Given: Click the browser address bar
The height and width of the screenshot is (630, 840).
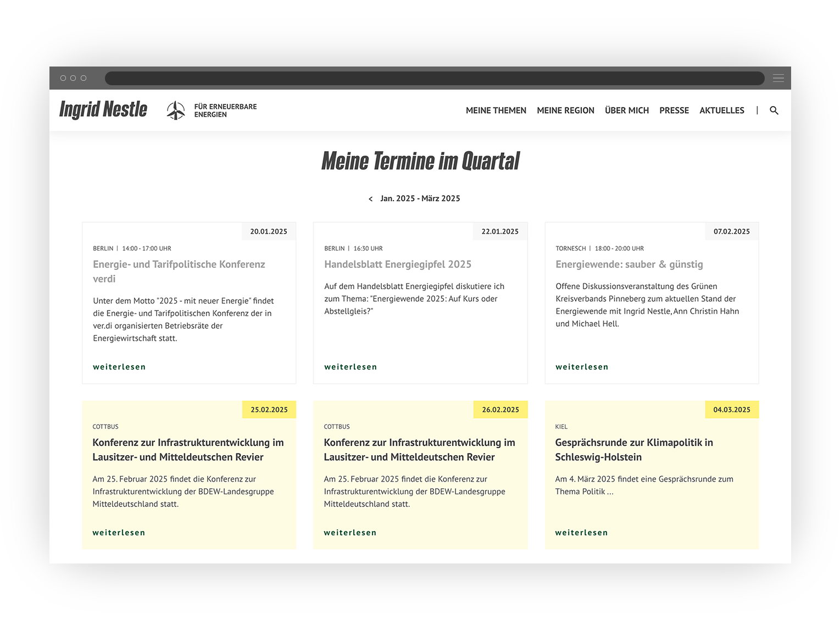Looking at the screenshot, I should click(435, 78).
